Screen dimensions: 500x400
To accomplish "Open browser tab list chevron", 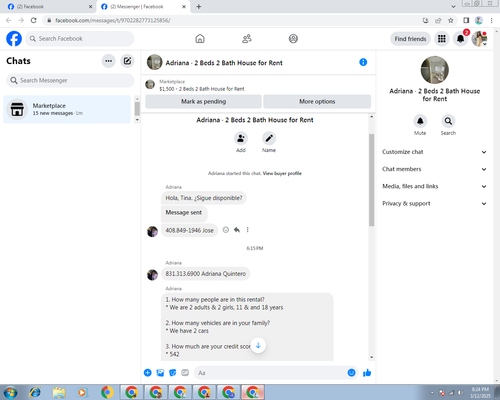I will click(453, 6).
